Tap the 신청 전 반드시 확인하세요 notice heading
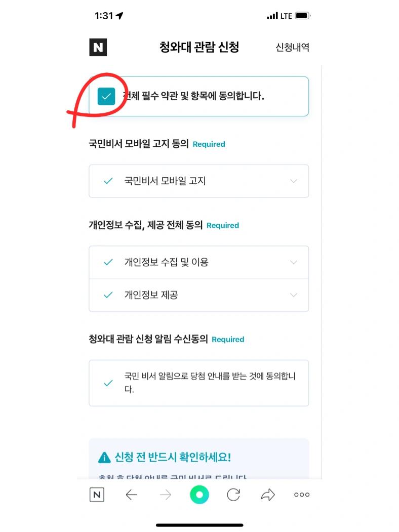Image resolution: width=399 pixels, height=532 pixels. pyautogui.click(x=173, y=457)
